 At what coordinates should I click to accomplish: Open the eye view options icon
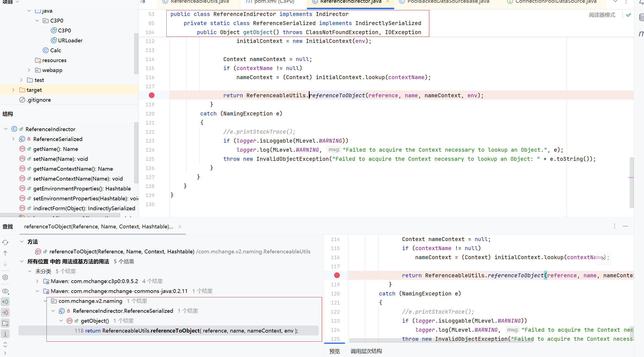click(x=5, y=291)
